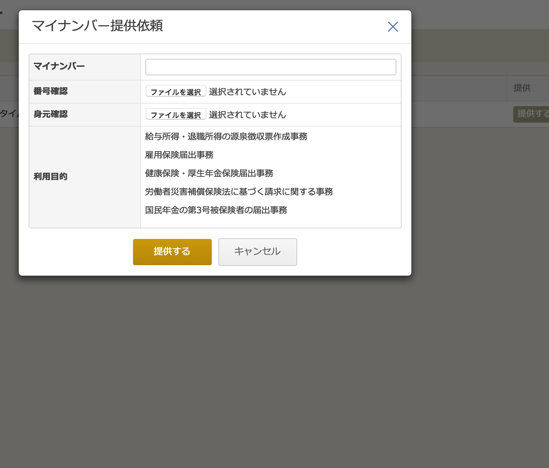This screenshot has height=468, width=549.
Task: Click the 番号確認 row label
Action: [x=50, y=91]
